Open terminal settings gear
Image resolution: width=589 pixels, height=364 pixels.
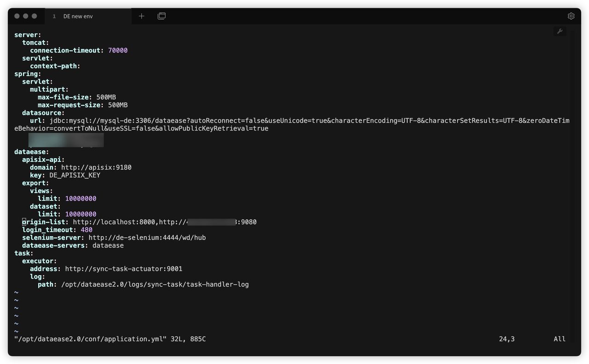[571, 16]
